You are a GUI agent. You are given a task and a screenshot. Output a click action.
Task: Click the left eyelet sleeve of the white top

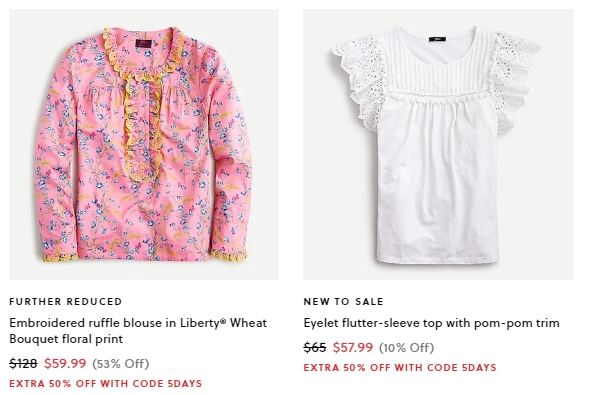(x=361, y=81)
